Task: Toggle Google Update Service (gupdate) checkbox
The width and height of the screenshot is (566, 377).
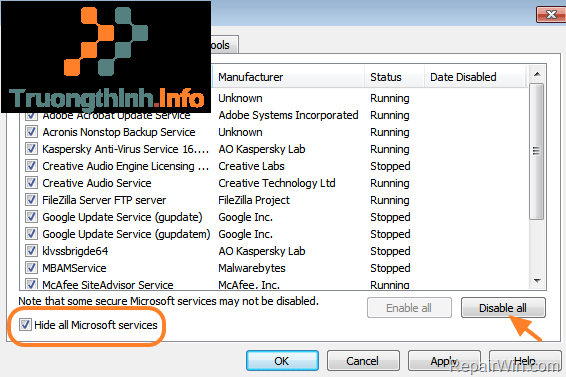Action: 31,217
